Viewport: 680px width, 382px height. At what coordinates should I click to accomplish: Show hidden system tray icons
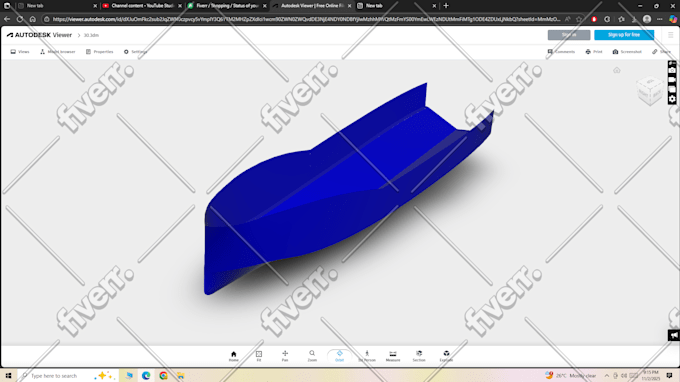tap(607, 375)
